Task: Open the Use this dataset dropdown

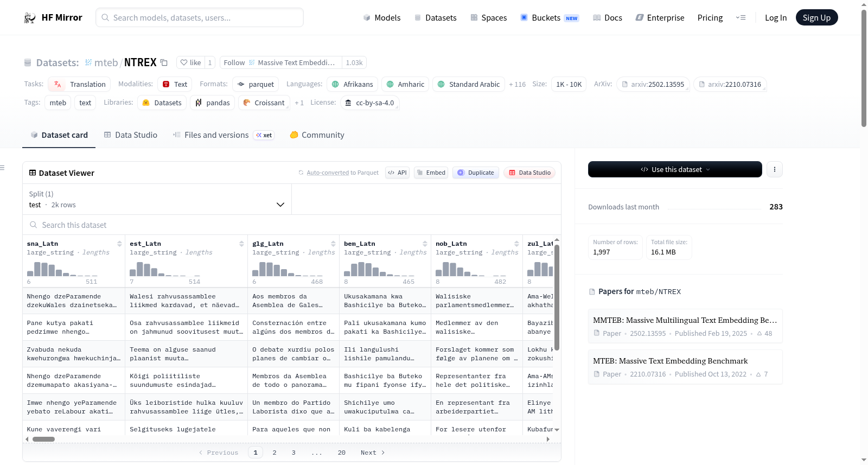Action: coord(675,169)
